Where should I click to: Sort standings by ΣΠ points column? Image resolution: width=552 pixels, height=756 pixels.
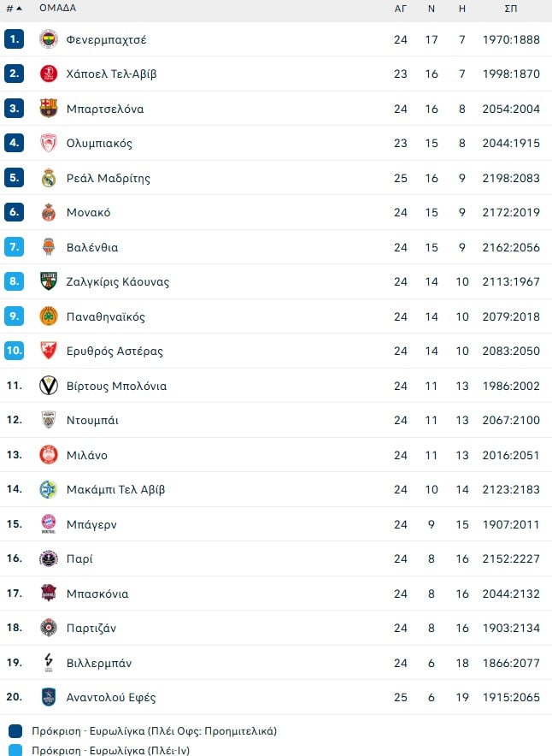pyautogui.click(x=511, y=8)
